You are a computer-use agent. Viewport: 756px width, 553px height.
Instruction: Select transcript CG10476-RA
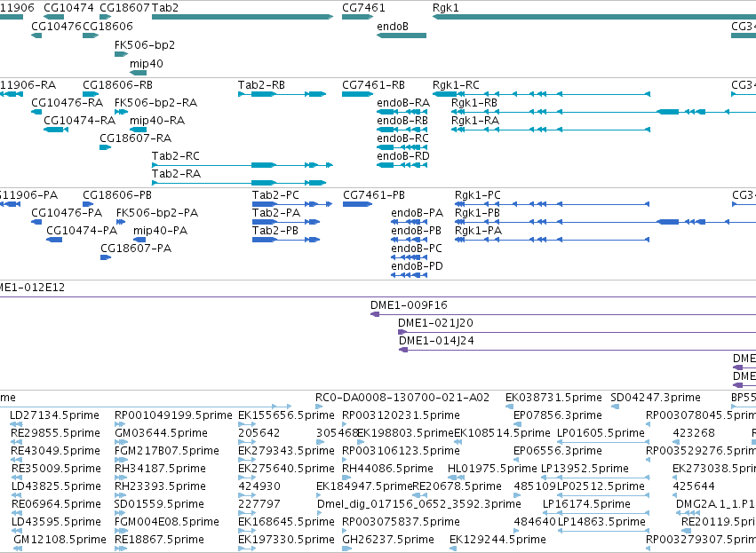coord(36,112)
